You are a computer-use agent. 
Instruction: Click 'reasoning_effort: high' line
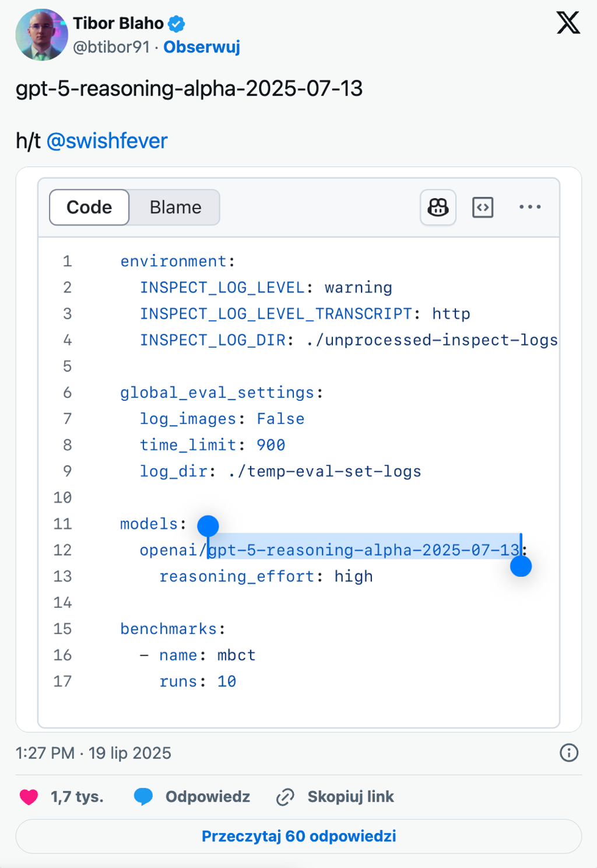click(266, 576)
